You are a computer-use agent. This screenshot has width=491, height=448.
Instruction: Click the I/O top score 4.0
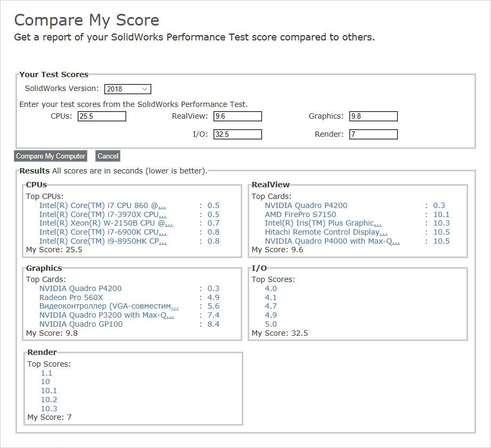click(271, 288)
